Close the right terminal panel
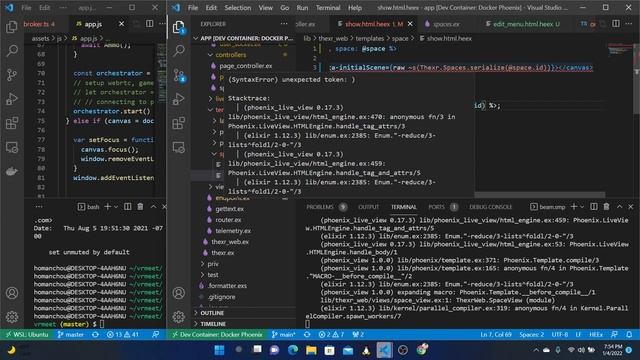This screenshot has height=360, width=640. [x=631, y=207]
